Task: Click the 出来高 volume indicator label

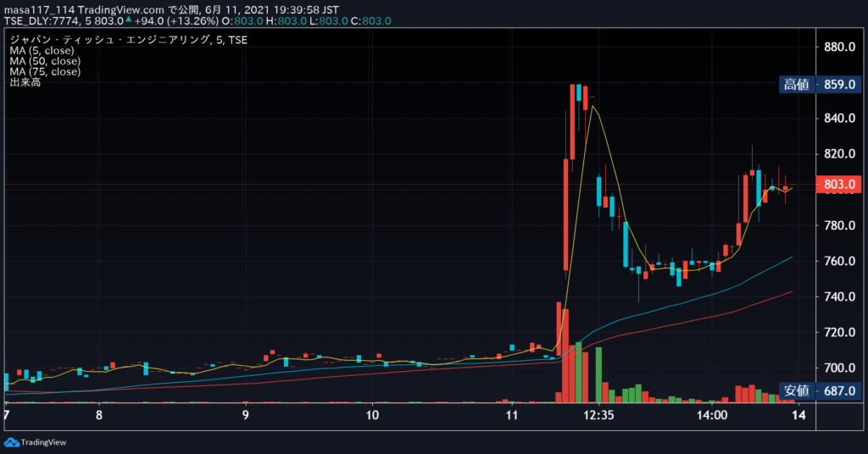Action: [25, 82]
